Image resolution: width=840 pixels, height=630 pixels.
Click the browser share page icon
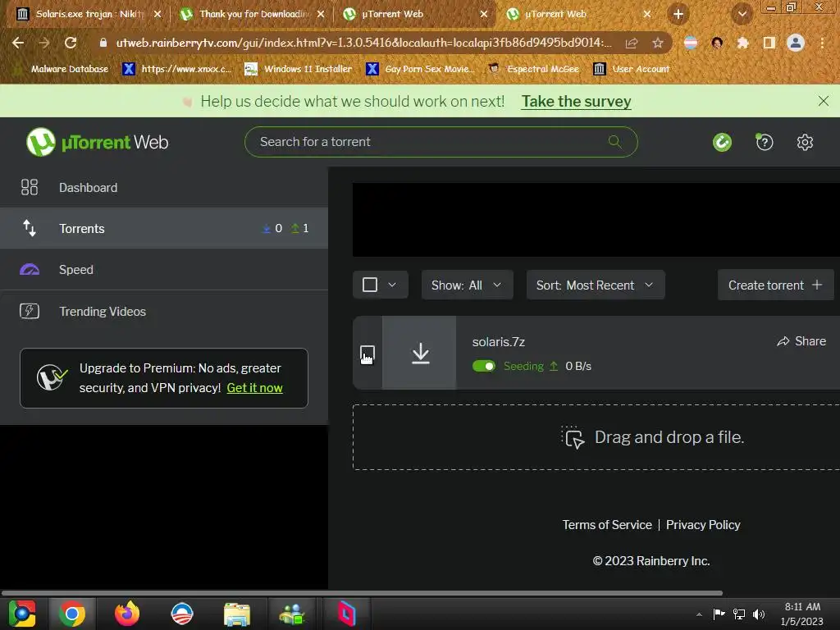tap(632, 43)
